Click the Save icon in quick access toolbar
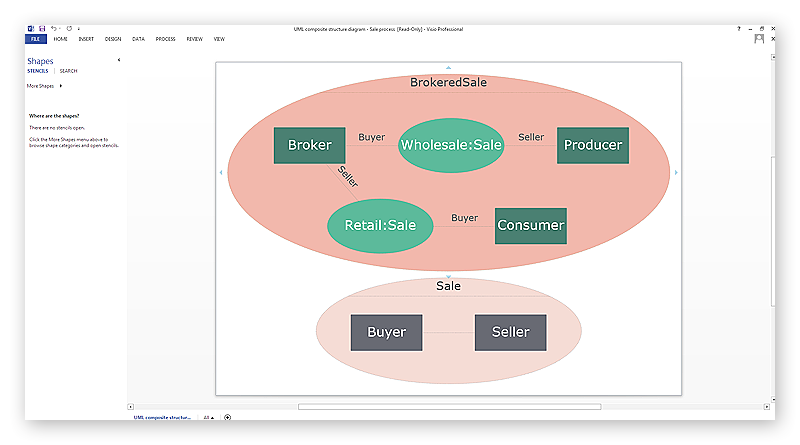800x445 pixels. pos(42,29)
